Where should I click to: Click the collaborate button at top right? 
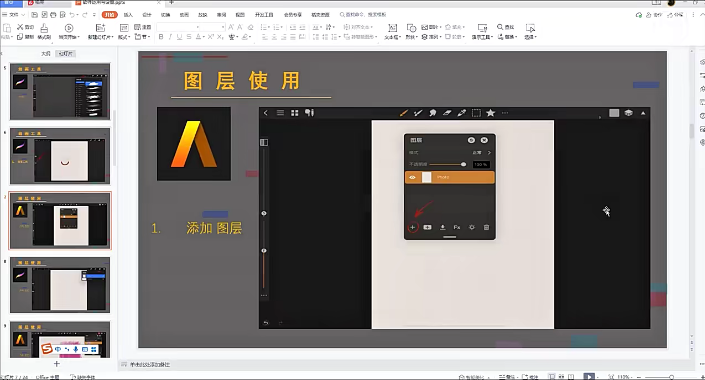(x=655, y=15)
